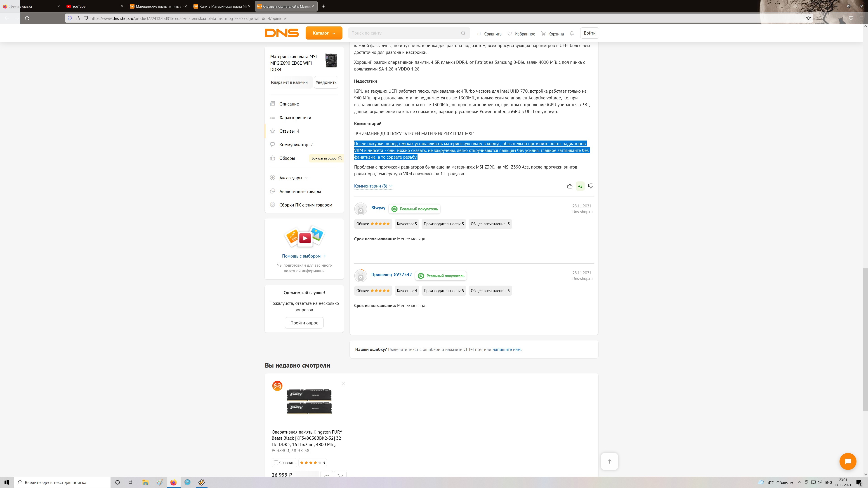Image resolution: width=868 pixels, height=488 pixels.
Task: Open the Каталог dropdown
Action: (x=323, y=33)
